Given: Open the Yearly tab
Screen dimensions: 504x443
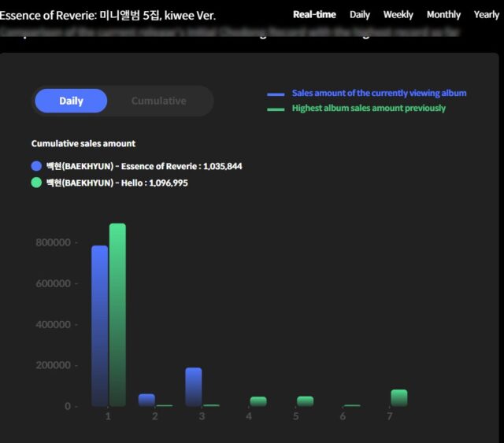Looking at the screenshot, I should click(486, 14).
